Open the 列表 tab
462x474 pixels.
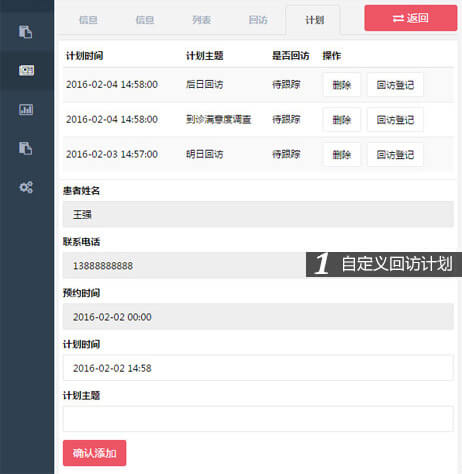pos(201,20)
